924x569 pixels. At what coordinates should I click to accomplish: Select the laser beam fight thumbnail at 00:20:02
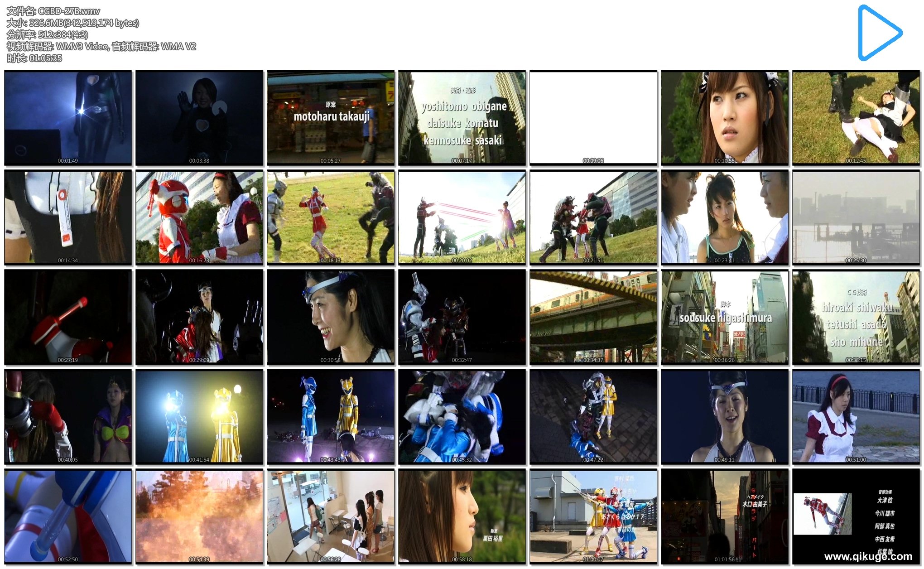pos(462,217)
